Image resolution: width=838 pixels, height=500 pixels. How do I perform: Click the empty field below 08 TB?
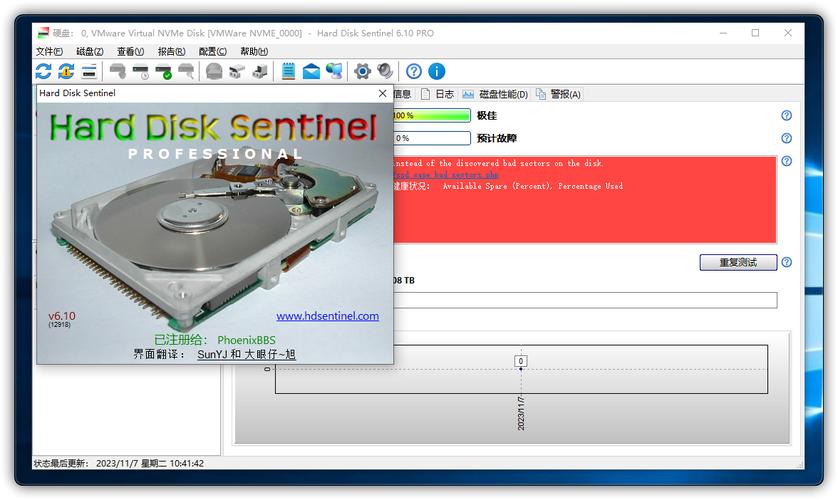585,300
